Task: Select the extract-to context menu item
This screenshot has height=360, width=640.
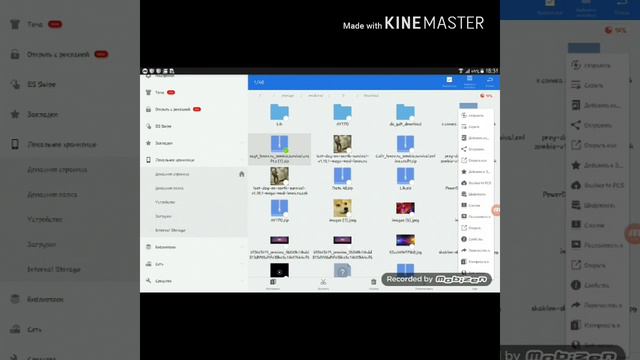Action: pyautogui.click(x=476, y=217)
